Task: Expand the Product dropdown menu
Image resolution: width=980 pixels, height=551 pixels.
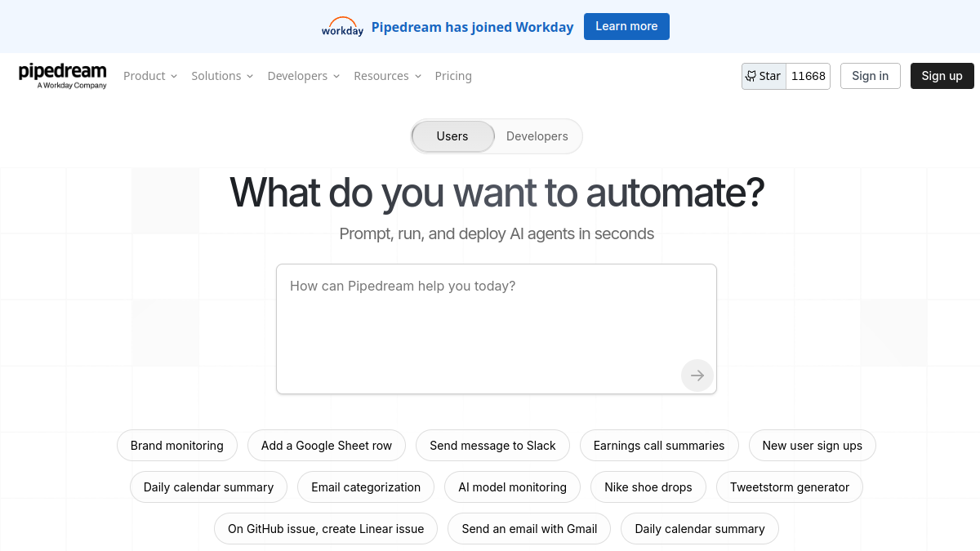Action: 150,76
